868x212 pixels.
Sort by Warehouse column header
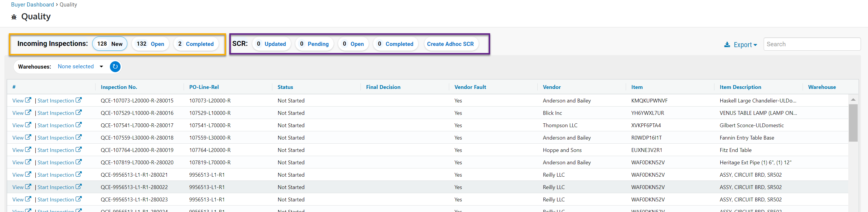coord(822,87)
